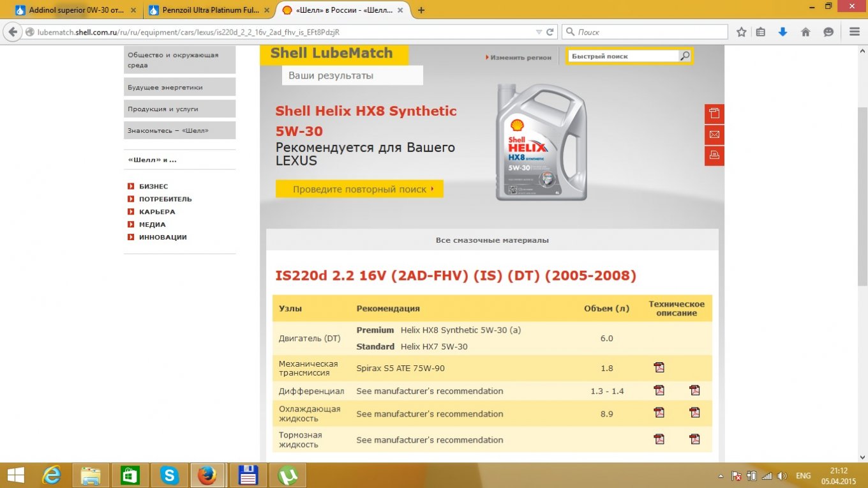Click Spirax S5 ATE 75W-90 text
This screenshot has height=488, width=868.
click(400, 369)
